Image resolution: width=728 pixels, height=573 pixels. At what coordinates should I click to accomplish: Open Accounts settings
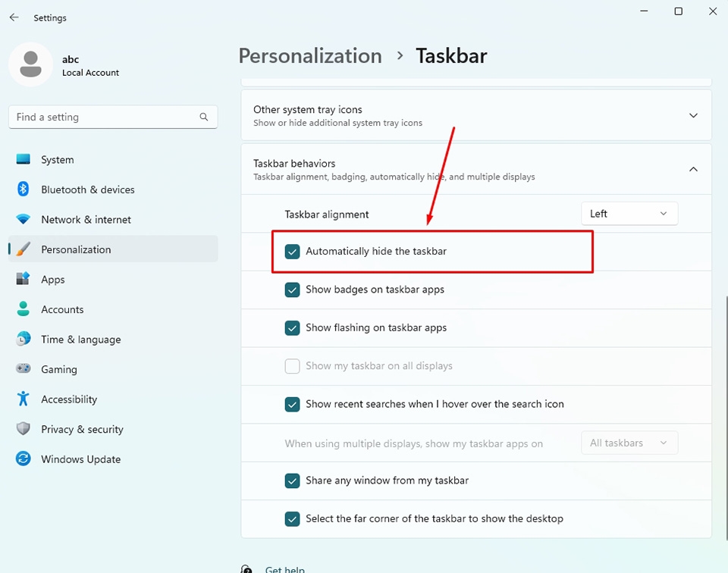tap(113, 309)
